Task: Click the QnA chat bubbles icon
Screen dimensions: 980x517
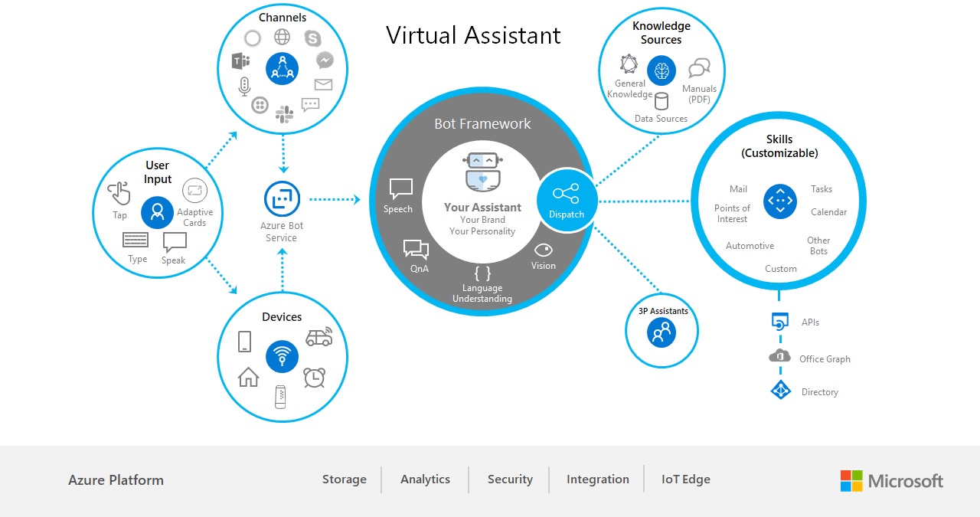Action: point(416,249)
